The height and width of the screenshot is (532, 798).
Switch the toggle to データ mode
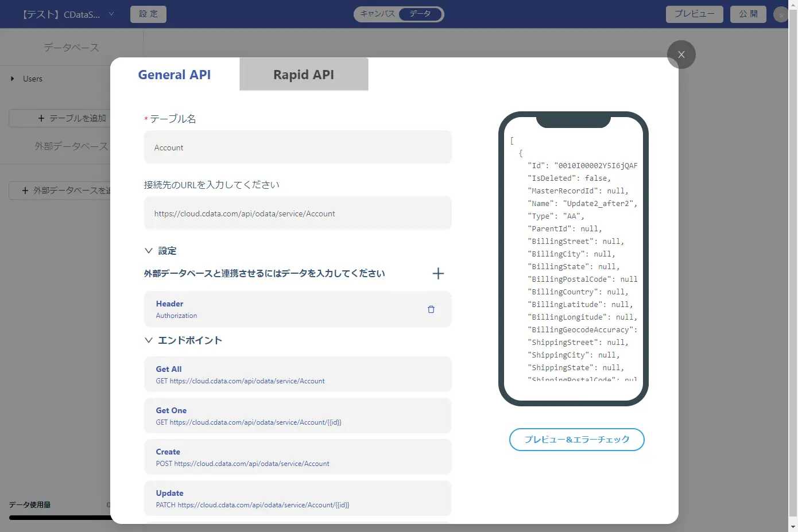point(420,14)
